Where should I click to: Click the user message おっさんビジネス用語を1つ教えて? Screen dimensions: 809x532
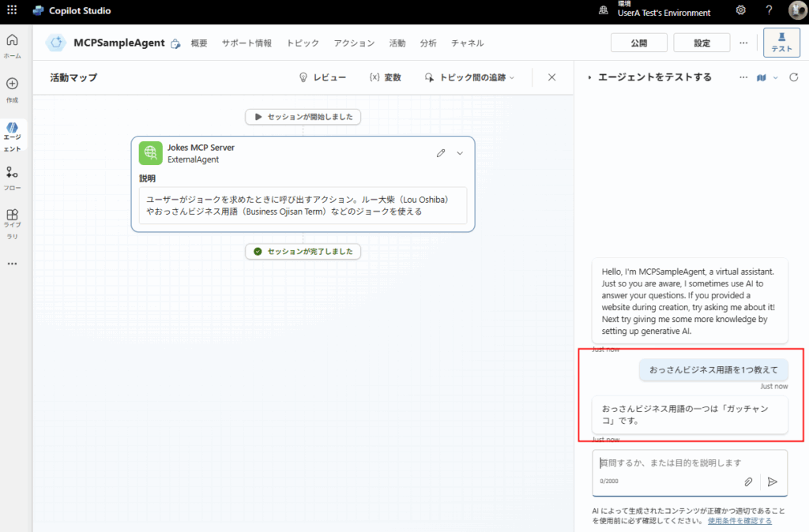[713, 369]
